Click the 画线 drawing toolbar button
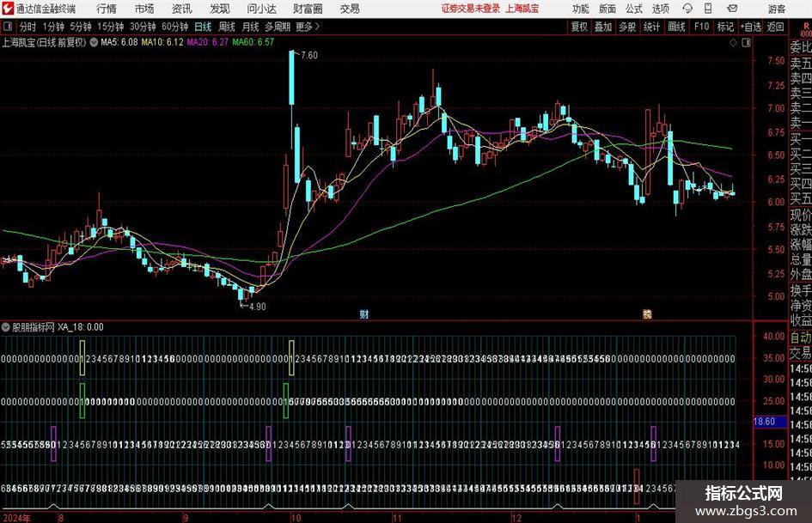This screenshot has width=812, height=523. click(x=676, y=27)
